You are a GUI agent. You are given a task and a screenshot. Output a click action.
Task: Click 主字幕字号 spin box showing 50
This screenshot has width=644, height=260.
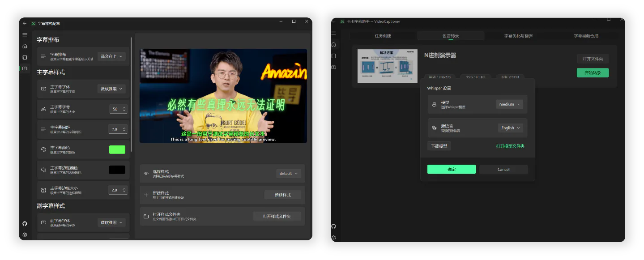pyautogui.click(x=118, y=109)
